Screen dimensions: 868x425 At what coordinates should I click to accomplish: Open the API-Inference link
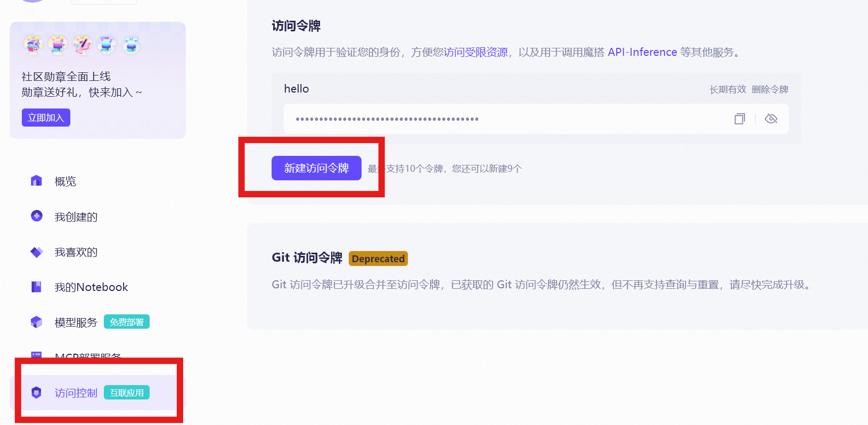642,52
